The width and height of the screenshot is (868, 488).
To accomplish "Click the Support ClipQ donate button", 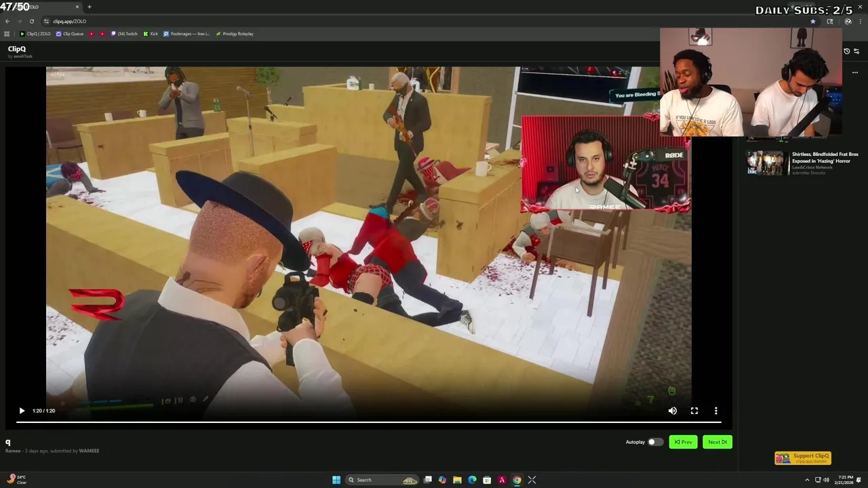I will 803,458.
